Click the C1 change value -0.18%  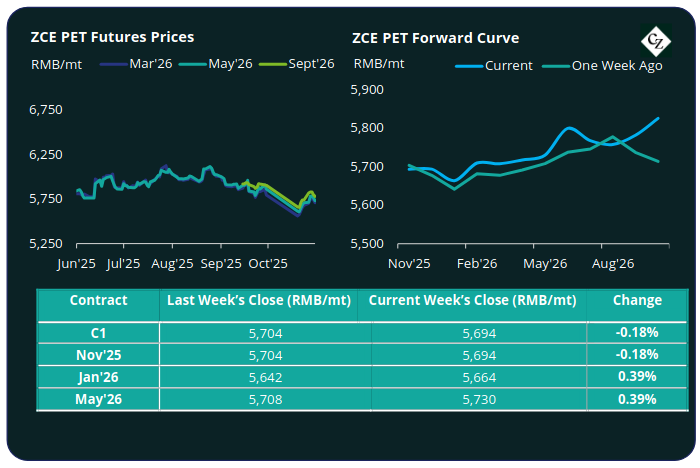point(637,332)
